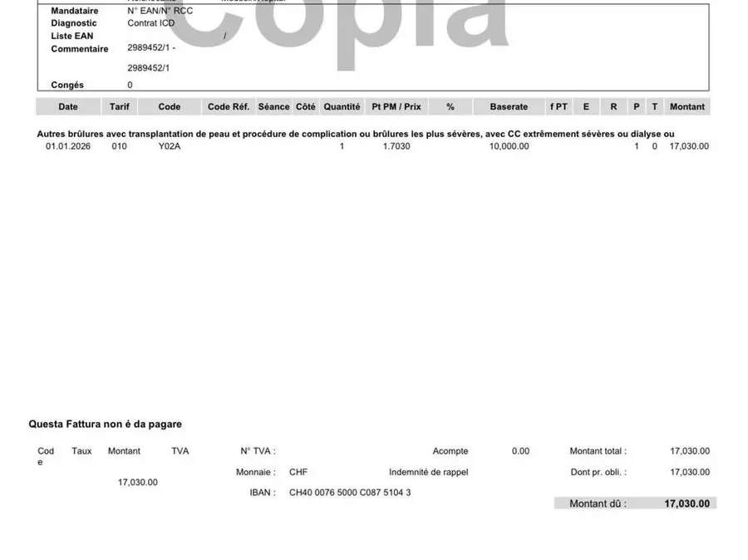This screenshot has height=560, width=748.
Task: Select the baserate value 10,000.00
Action: click(x=509, y=146)
